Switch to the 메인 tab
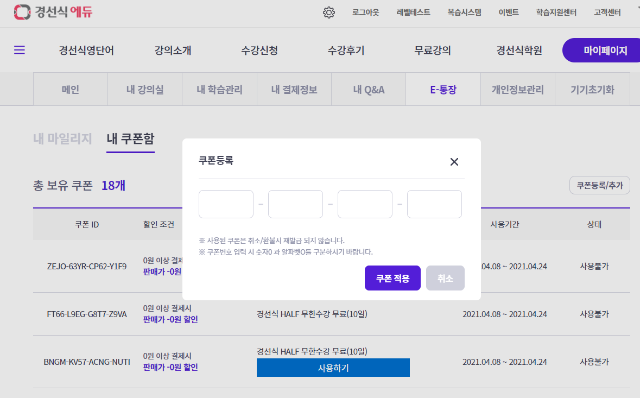The height and width of the screenshot is (398, 640). pyautogui.click(x=70, y=89)
